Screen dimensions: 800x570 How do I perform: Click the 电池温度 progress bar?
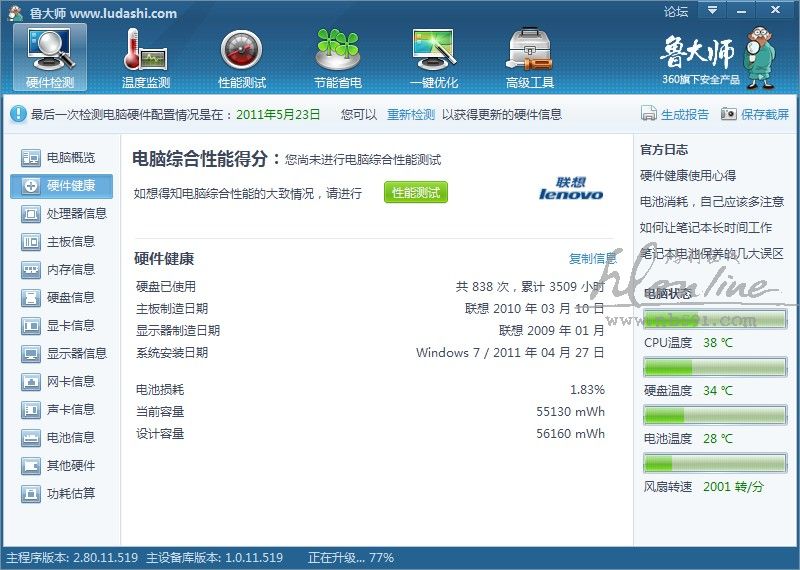click(715, 415)
